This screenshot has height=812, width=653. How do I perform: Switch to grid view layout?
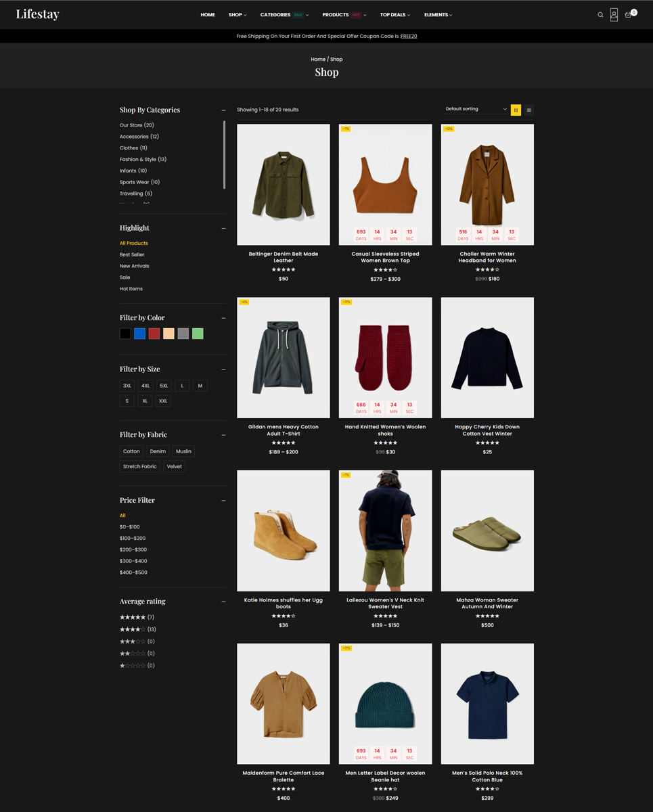[x=516, y=110]
